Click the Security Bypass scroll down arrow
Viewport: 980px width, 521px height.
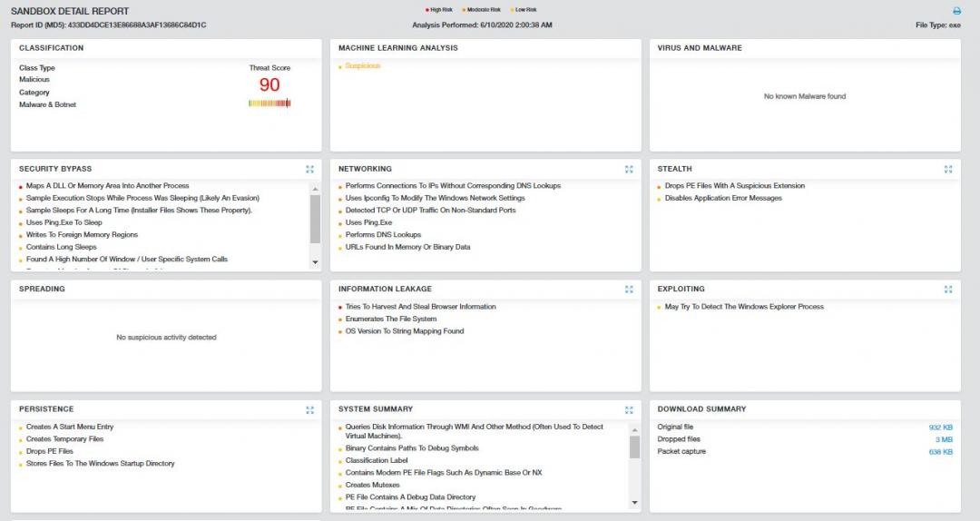[x=315, y=262]
